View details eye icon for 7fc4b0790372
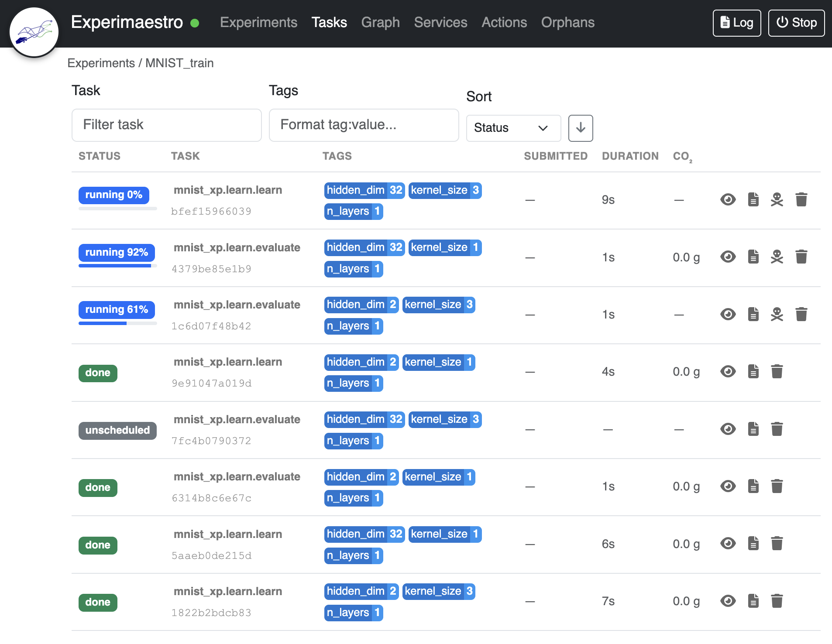This screenshot has width=832, height=644. [x=728, y=429]
